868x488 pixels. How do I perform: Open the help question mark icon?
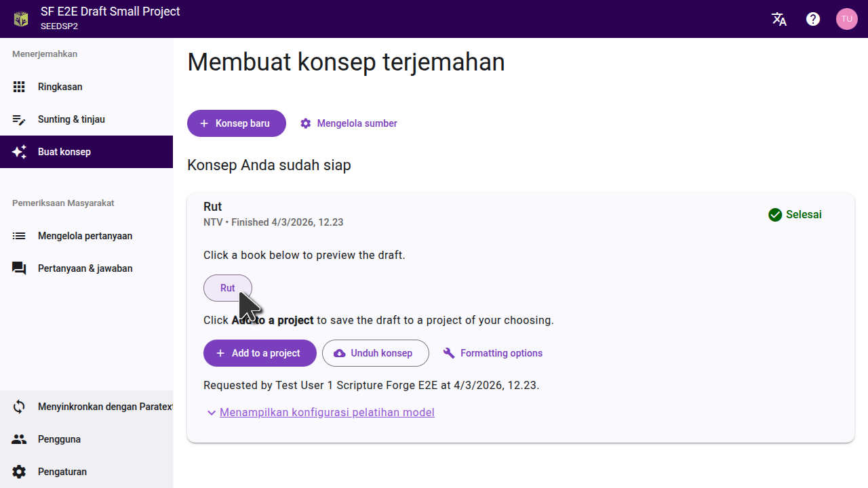pyautogui.click(x=813, y=19)
